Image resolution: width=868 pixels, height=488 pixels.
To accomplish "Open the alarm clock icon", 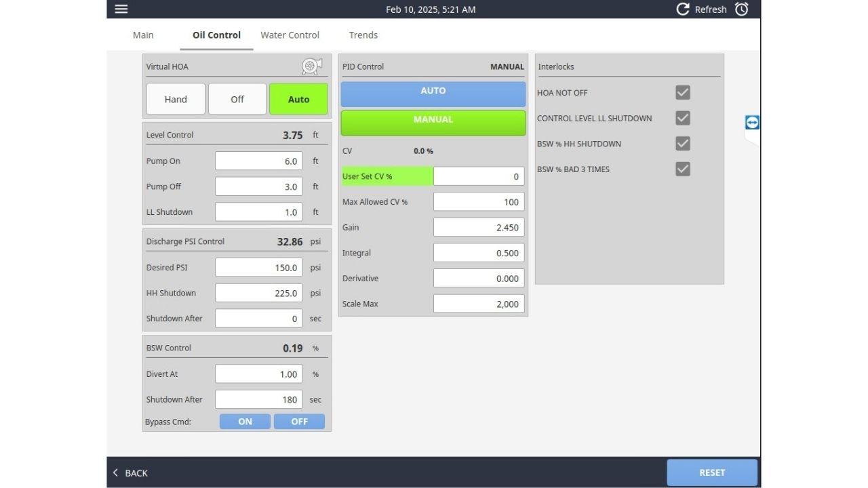I will (742, 9).
